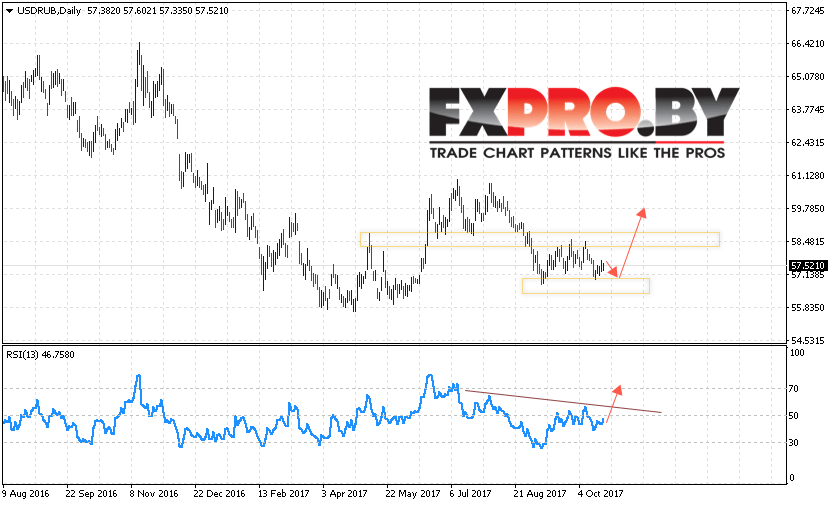The width and height of the screenshot is (829, 505).
Task: Click the 22 Dec 2016 date label
Action: click(219, 493)
